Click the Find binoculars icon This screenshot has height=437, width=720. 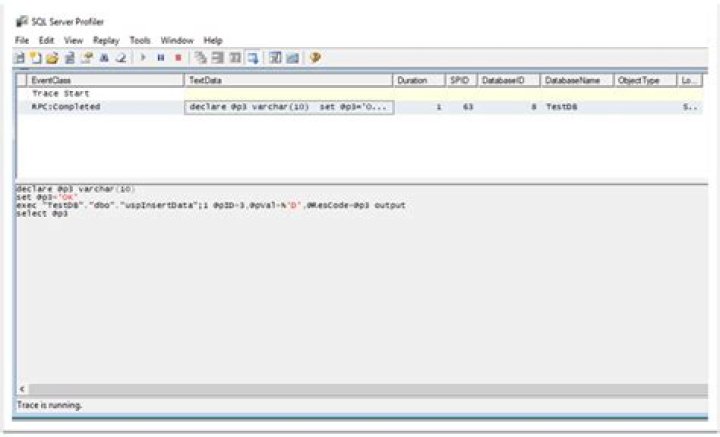point(104,58)
